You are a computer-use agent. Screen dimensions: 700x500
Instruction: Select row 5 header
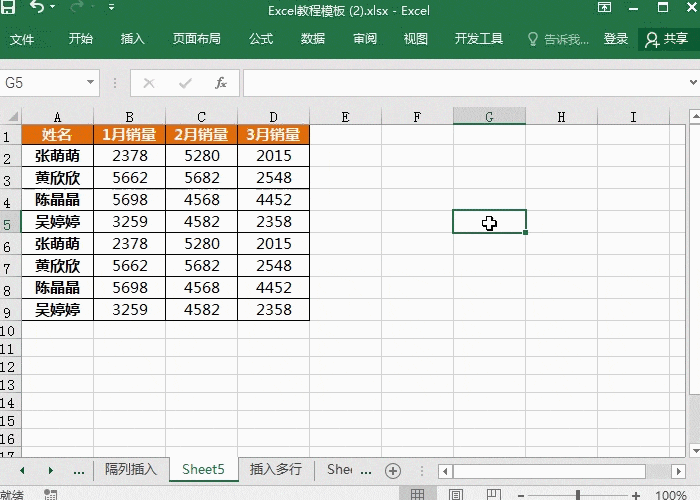click(10, 222)
